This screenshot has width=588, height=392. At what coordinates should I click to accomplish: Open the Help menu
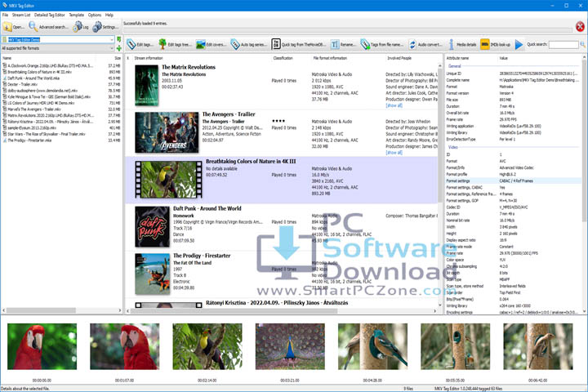(109, 15)
